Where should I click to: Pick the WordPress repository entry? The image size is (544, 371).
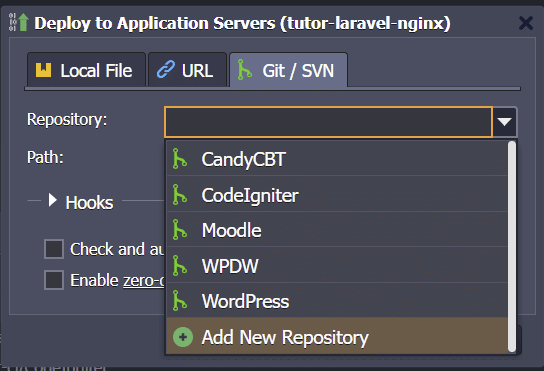(337, 301)
